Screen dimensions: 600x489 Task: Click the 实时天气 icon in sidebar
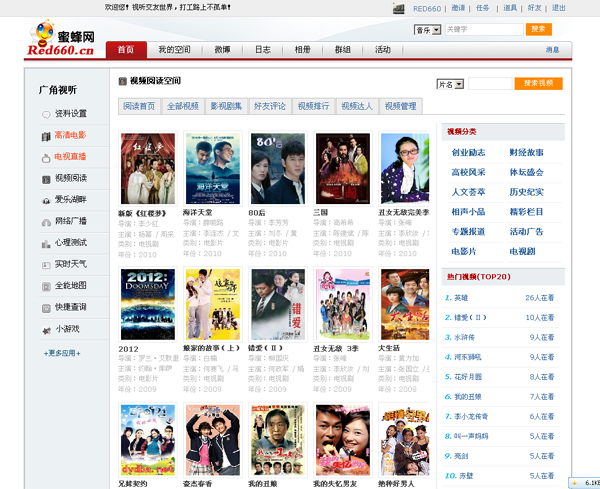pyautogui.click(x=46, y=265)
